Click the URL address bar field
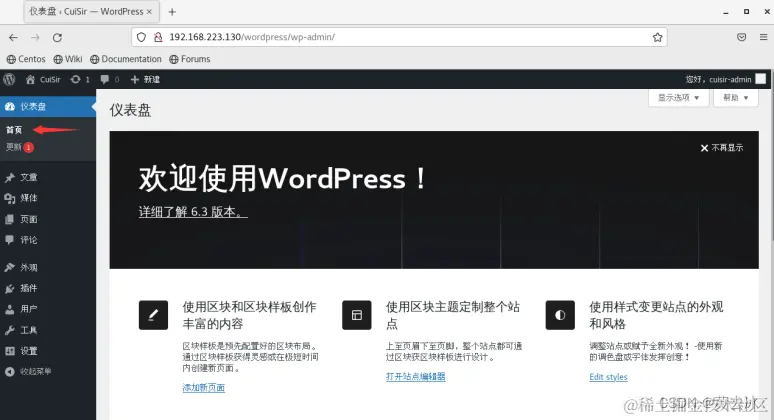Image resolution: width=774 pixels, height=420 pixels. pyautogui.click(x=400, y=37)
